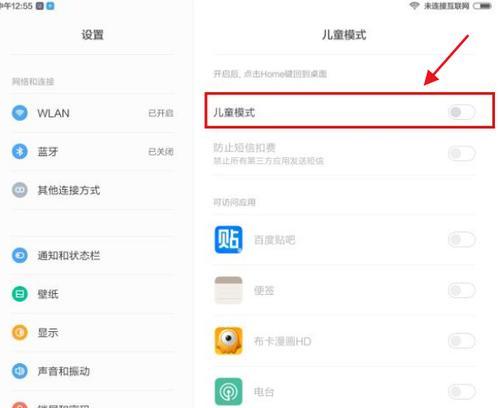Tap the WLAN wifi icon

(20, 113)
